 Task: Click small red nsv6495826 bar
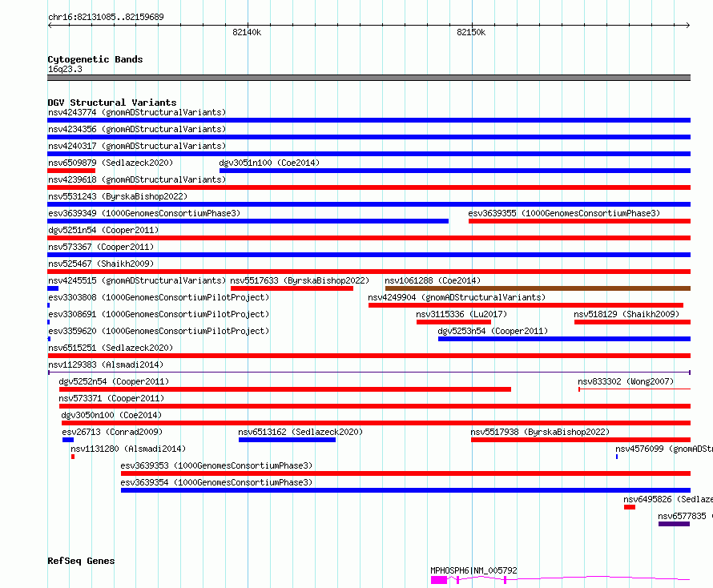(630, 507)
